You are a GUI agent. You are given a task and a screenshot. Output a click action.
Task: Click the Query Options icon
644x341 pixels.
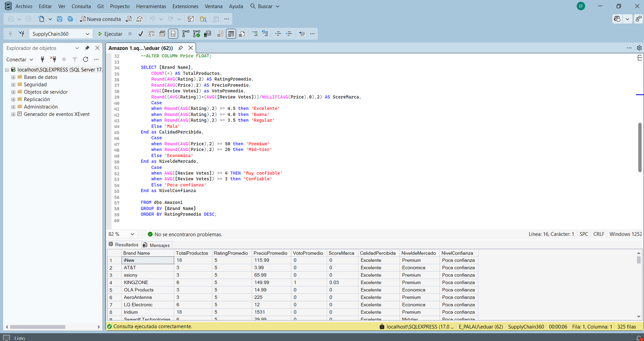pos(162,34)
